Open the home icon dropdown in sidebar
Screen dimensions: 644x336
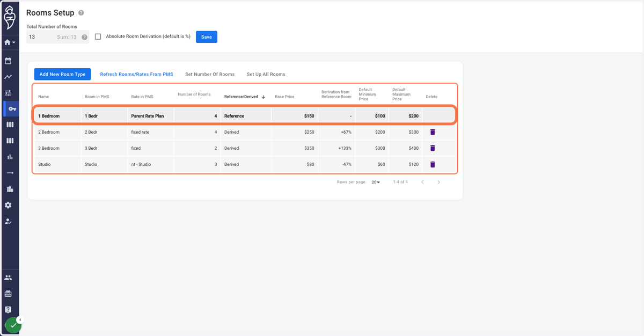click(x=10, y=42)
